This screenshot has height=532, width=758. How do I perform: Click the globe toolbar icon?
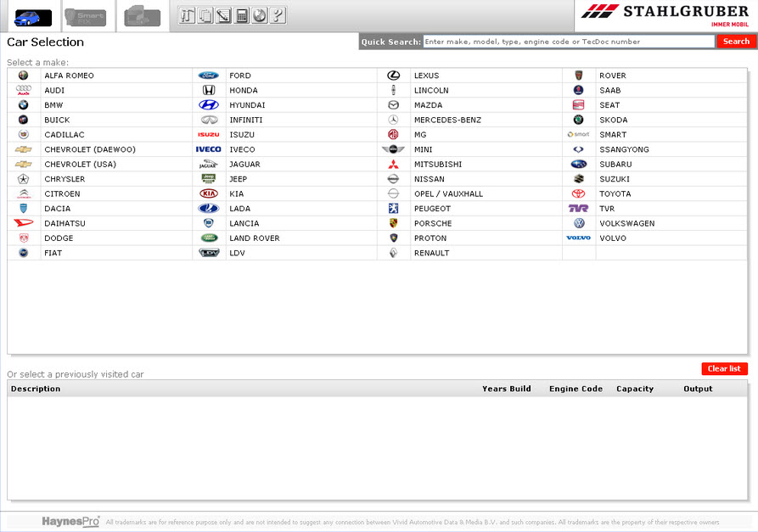(260, 15)
